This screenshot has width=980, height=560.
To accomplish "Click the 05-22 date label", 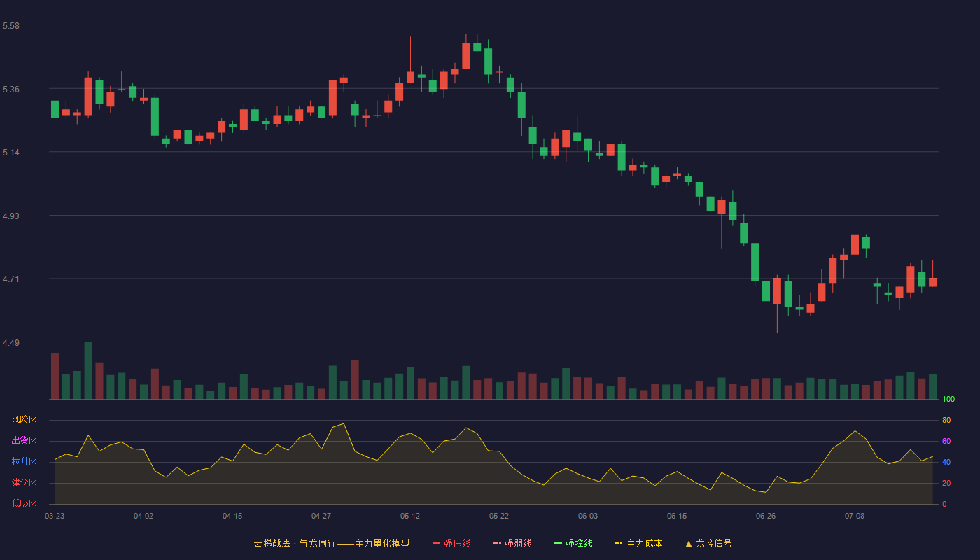I will coord(499,516).
